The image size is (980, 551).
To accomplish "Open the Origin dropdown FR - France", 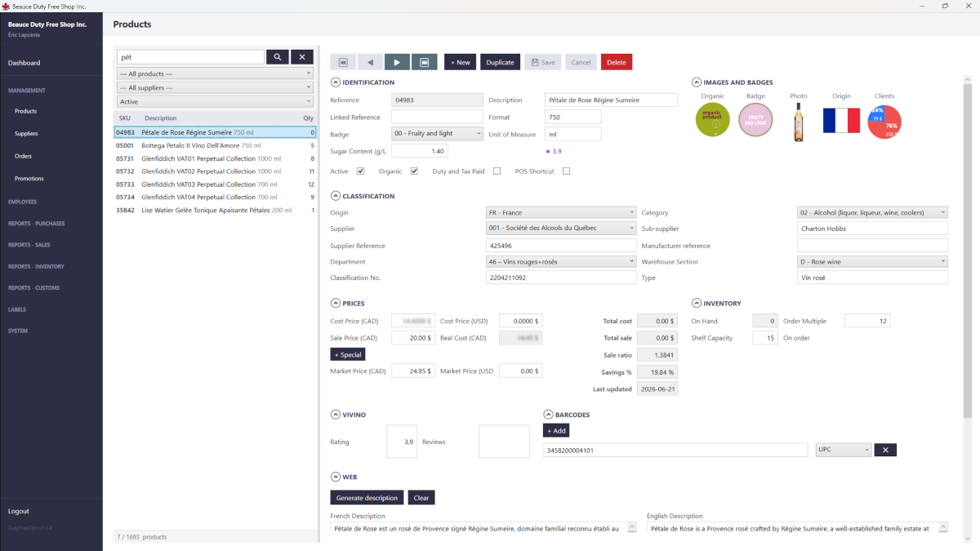I will pos(560,212).
